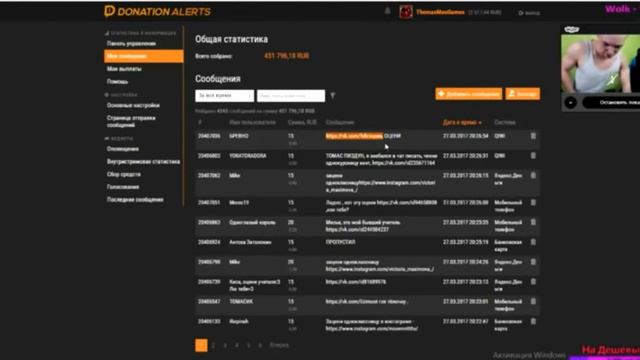Open the ThomasManGames account name
640x360 pixels.
click(440, 12)
